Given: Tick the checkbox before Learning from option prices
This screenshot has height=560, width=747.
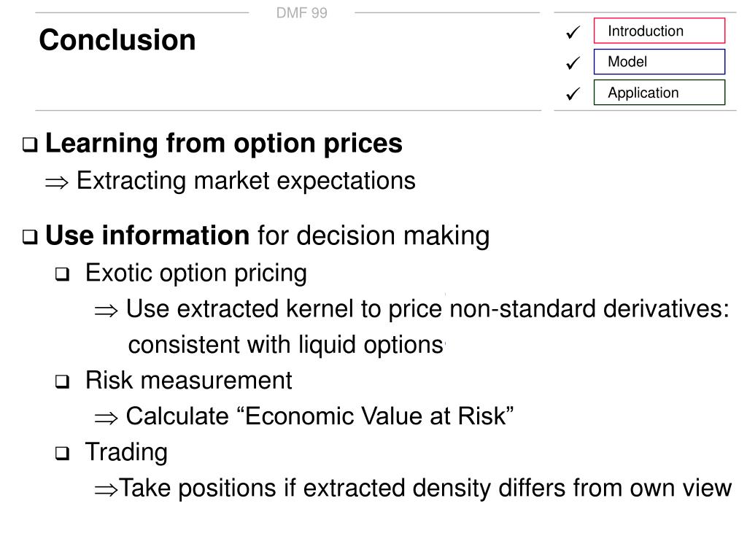Looking at the screenshot, I should [30, 145].
